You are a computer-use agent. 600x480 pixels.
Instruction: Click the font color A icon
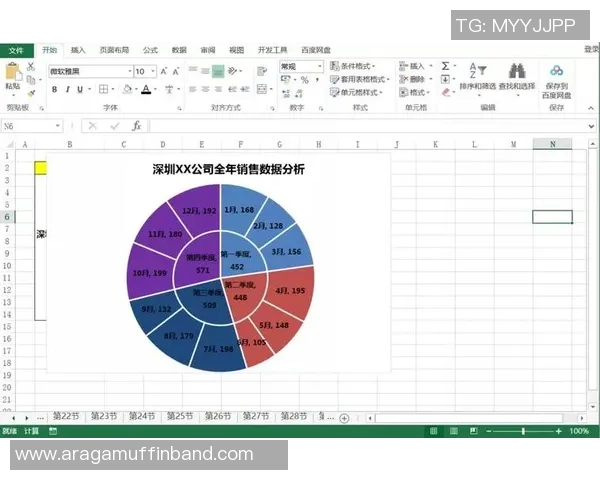coord(146,90)
